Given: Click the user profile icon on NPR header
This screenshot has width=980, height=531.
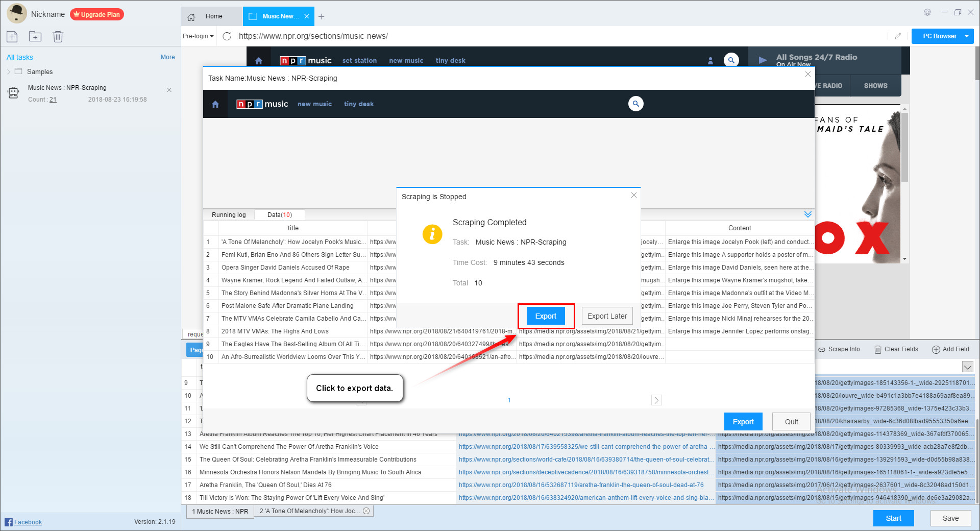Looking at the screenshot, I should (710, 61).
